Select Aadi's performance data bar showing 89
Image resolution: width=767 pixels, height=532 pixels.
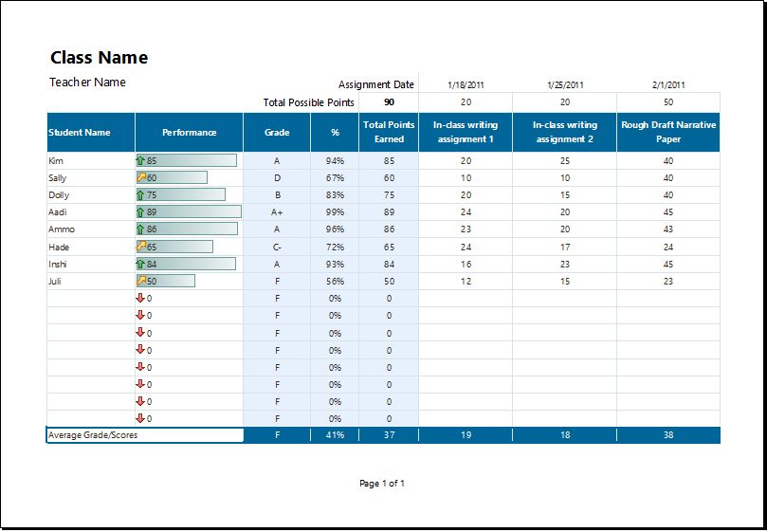(189, 211)
